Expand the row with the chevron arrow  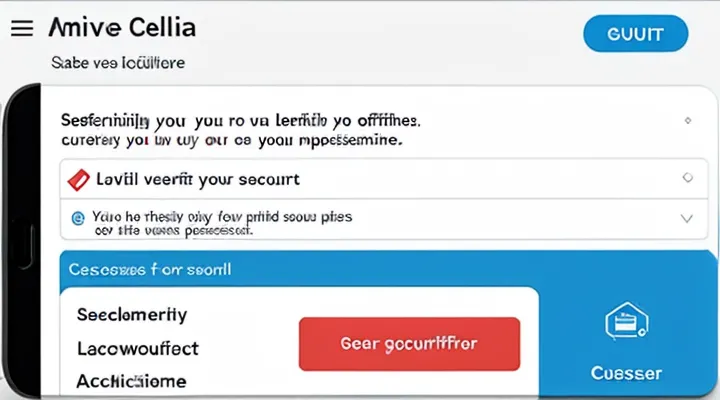click(x=686, y=217)
